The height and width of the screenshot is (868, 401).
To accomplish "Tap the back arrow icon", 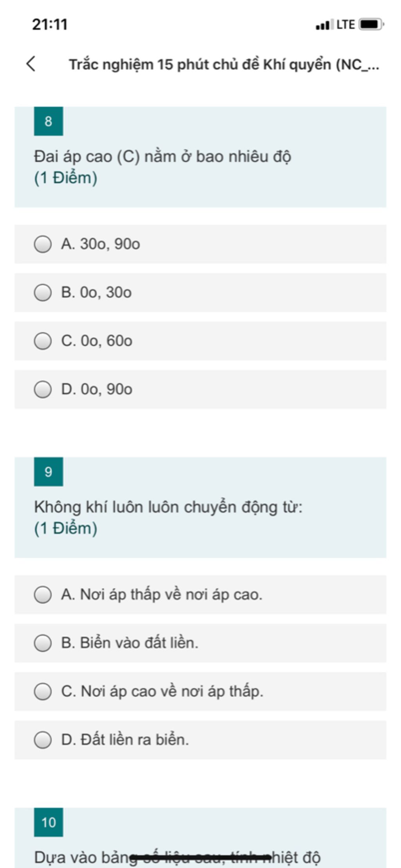I will point(31,64).
